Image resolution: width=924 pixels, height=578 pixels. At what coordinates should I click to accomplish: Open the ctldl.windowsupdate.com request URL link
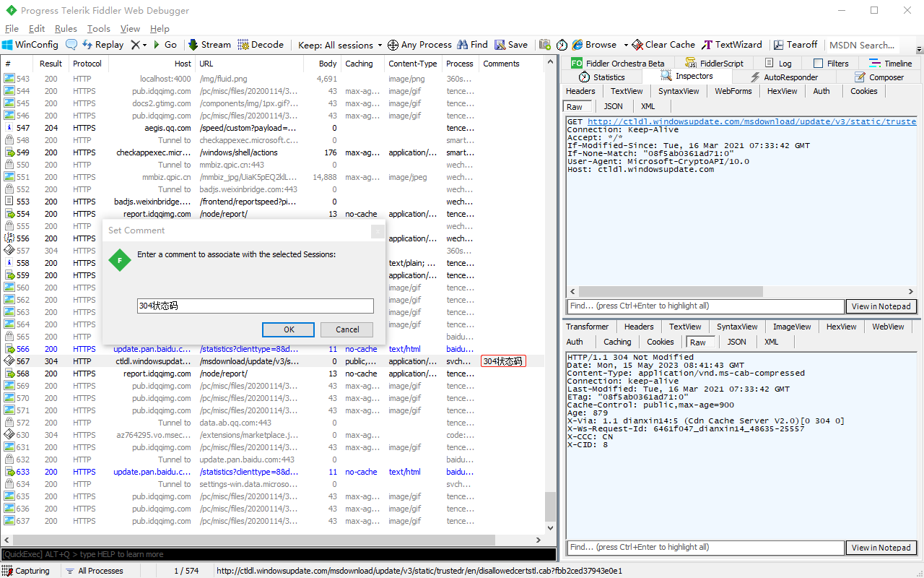click(751, 122)
